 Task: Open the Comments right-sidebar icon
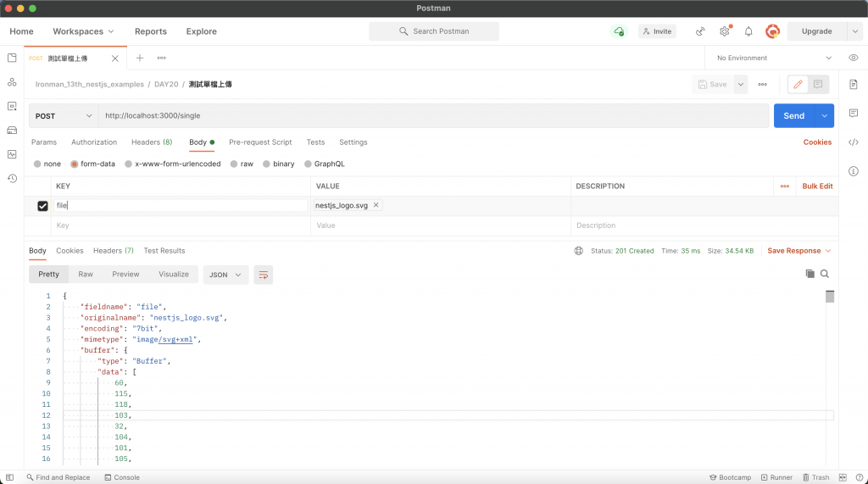coord(853,113)
